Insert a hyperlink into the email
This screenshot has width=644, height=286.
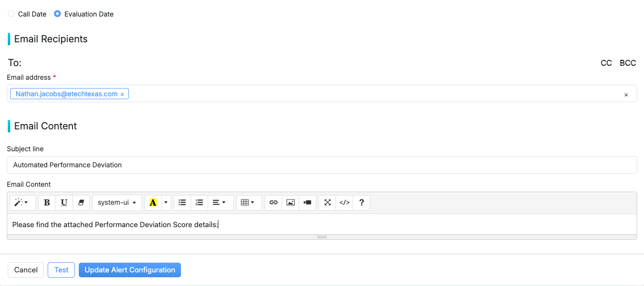273,202
